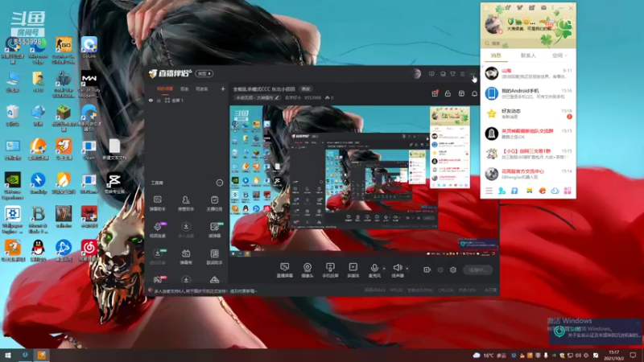Mute the 麦克风 microphone
This screenshot has height=362, width=644.
pyautogui.click(x=374, y=270)
